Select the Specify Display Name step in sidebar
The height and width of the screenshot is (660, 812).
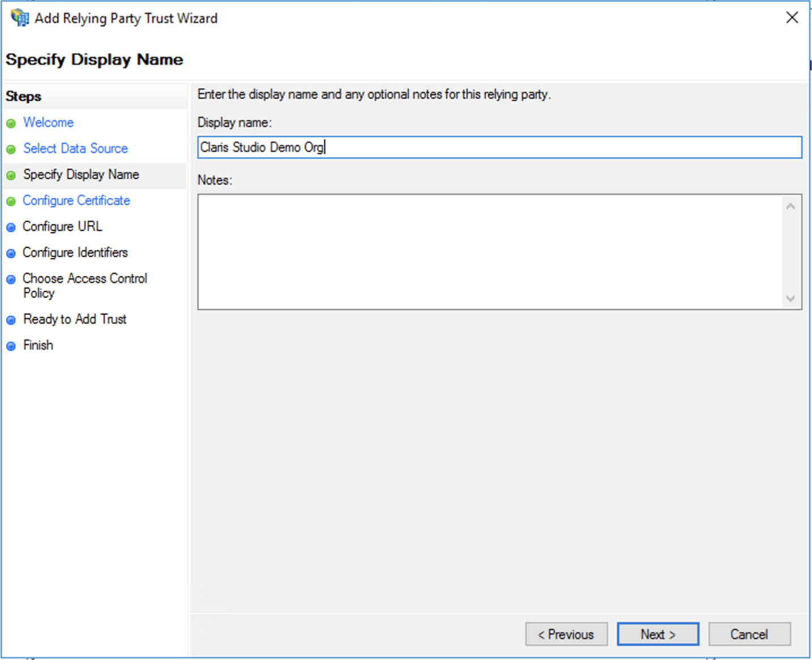[80, 174]
